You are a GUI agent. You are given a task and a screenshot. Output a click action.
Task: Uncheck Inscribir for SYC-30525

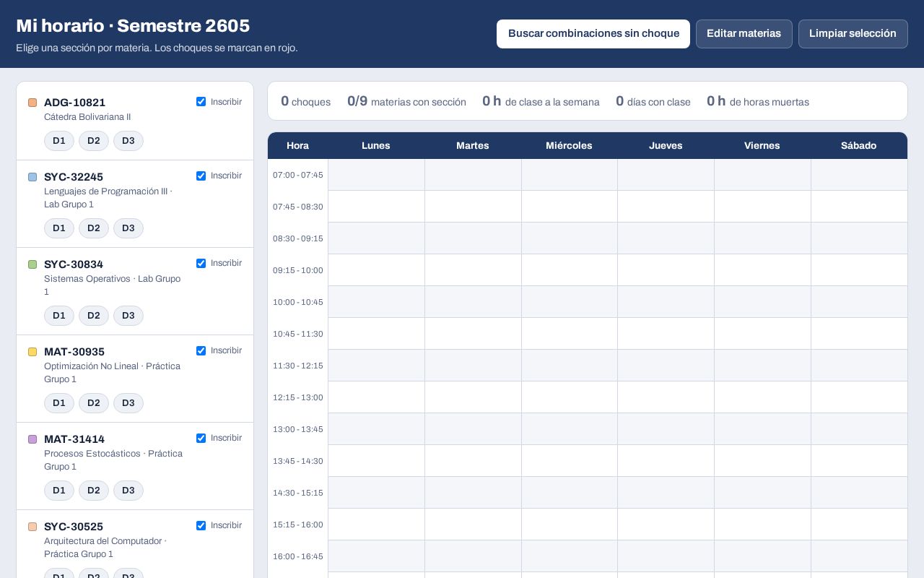tap(201, 525)
